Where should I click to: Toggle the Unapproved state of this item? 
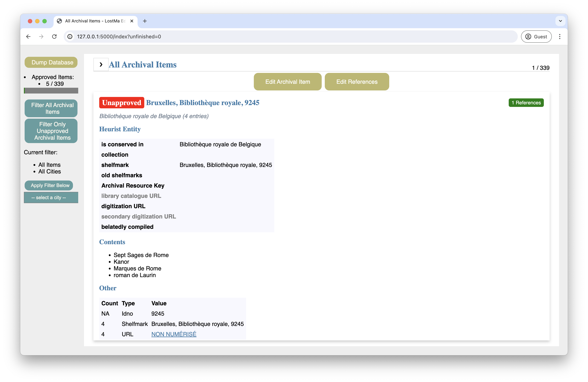121,103
